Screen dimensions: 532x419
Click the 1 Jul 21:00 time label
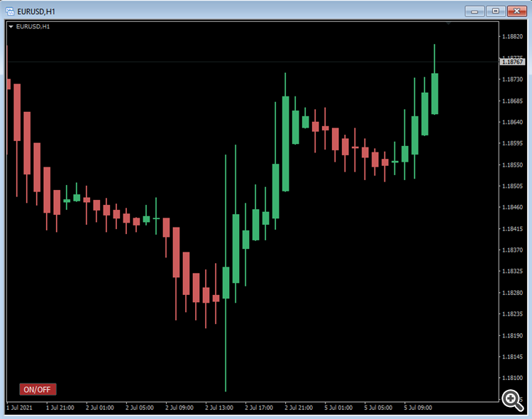click(x=60, y=408)
